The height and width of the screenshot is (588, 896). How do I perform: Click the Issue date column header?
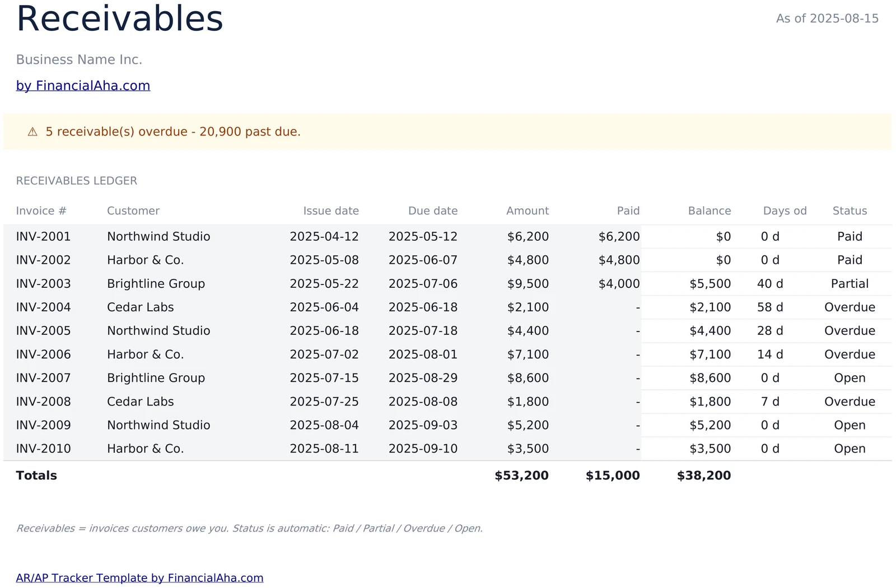click(x=331, y=211)
